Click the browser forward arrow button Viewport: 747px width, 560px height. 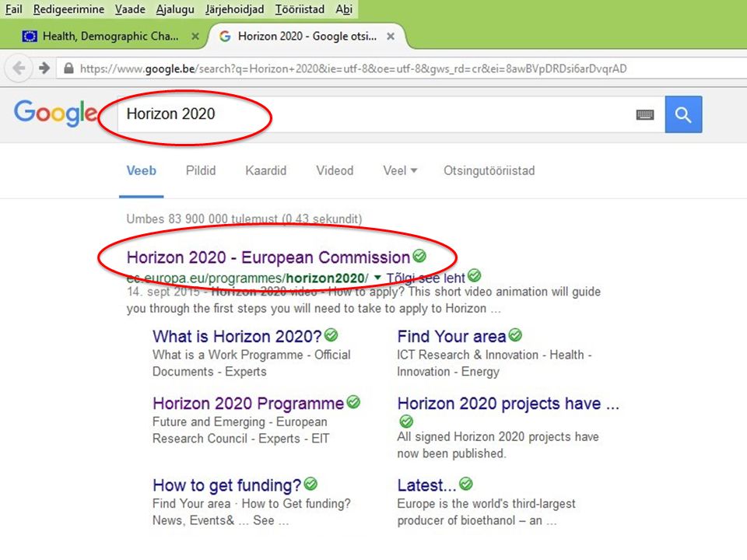tap(44, 68)
